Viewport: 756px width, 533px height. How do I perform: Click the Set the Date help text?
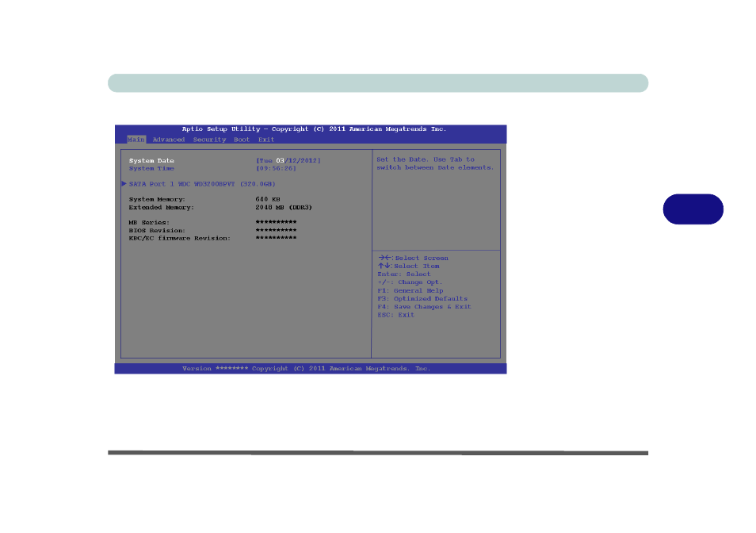point(435,163)
